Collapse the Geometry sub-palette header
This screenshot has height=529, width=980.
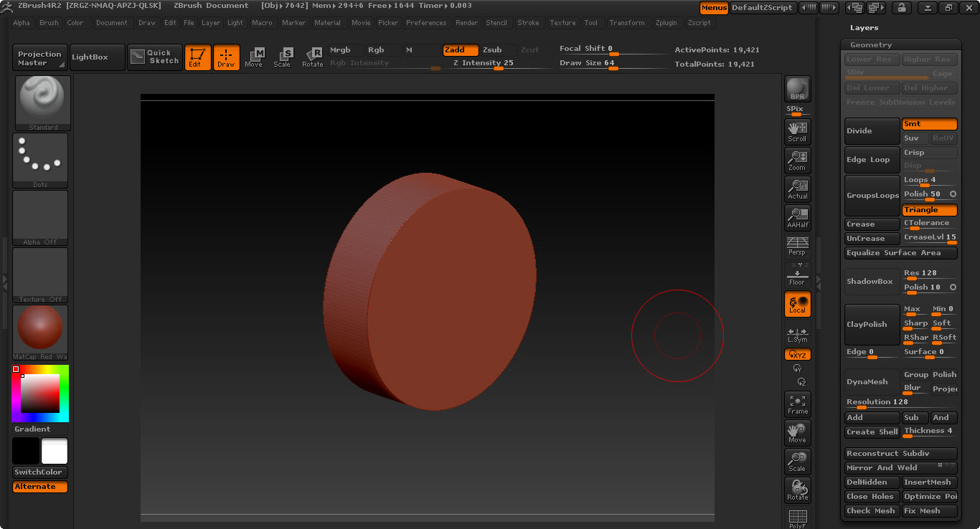[871, 44]
